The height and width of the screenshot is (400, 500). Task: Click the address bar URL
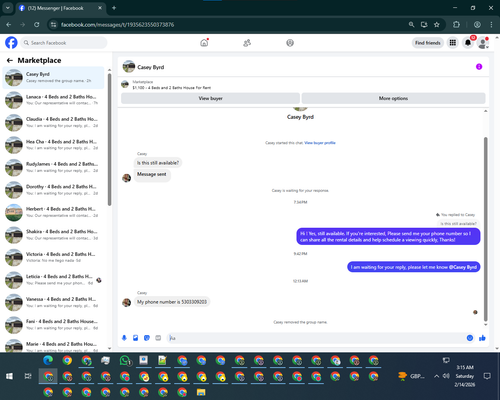tap(117, 25)
